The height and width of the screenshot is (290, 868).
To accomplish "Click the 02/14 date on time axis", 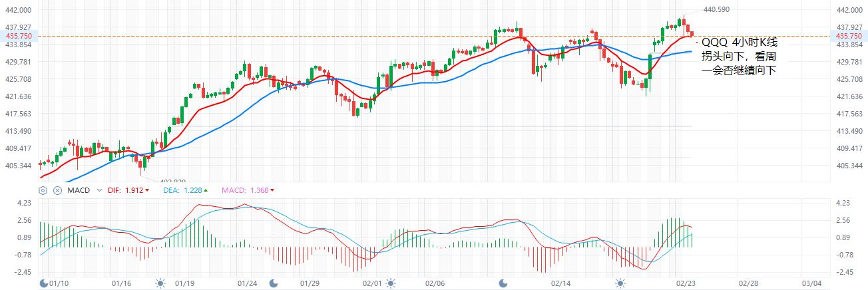I will tap(562, 283).
